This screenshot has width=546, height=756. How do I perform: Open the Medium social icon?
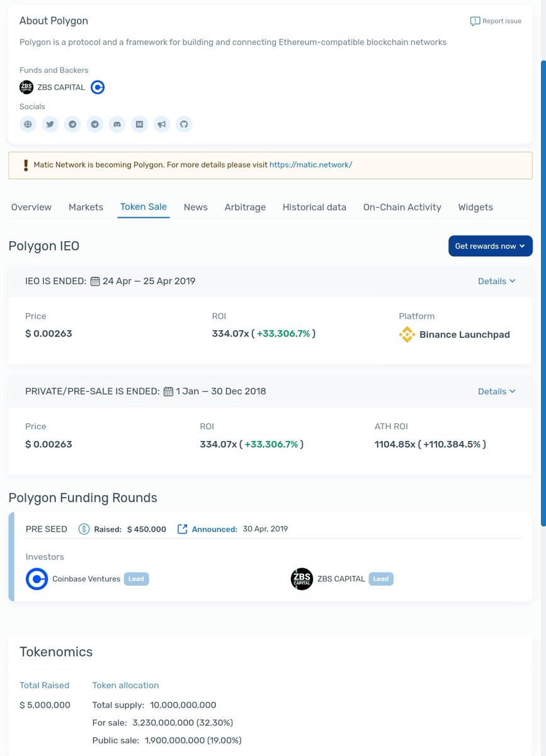coord(139,124)
